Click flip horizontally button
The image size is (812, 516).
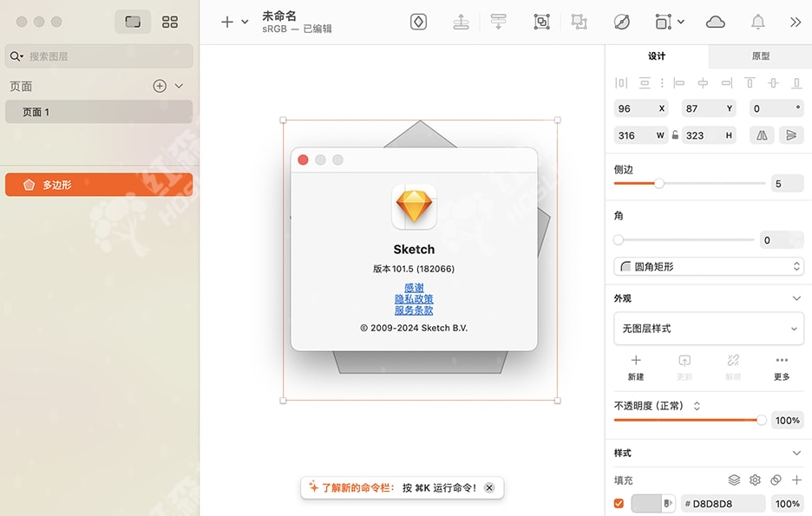pos(762,135)
